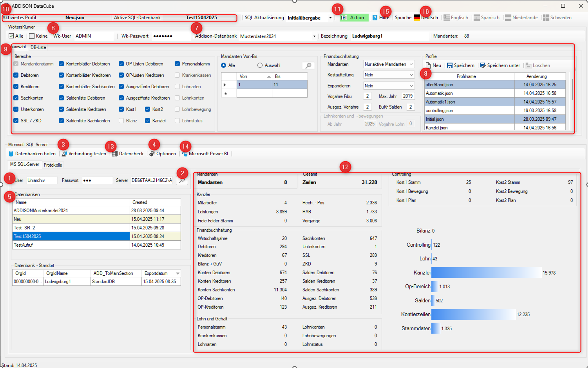
Task: Switch to the DB-Liste tab
Action: pyautogui.click(x=38, y=47)
